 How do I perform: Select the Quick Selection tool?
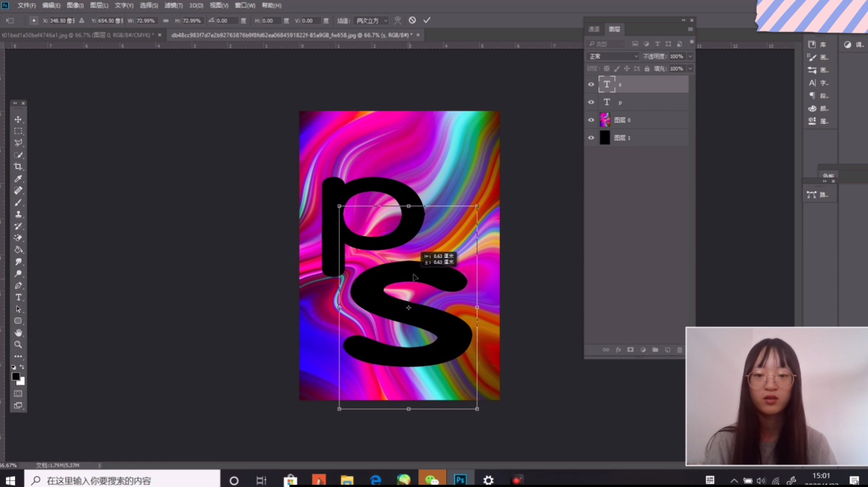click(18, 155)
